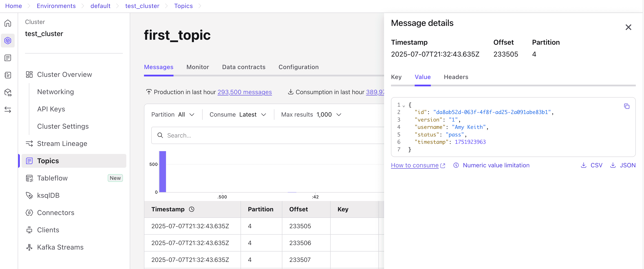Copy the message value with the copy icon

[x=627, y=106]
